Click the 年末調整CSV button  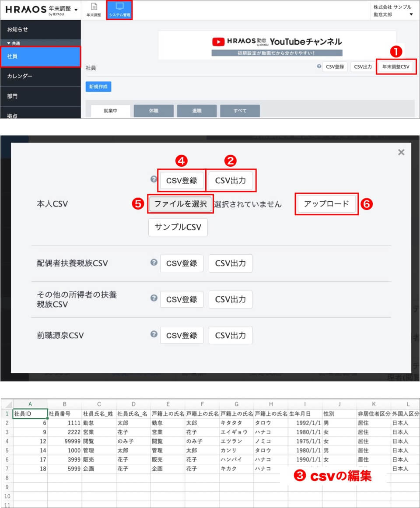pos(395,67)
